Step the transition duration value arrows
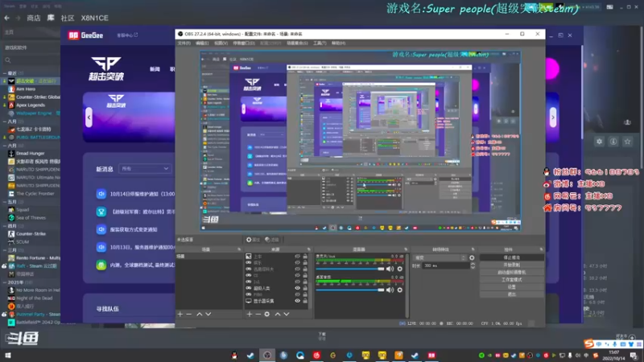 point(473,265)
